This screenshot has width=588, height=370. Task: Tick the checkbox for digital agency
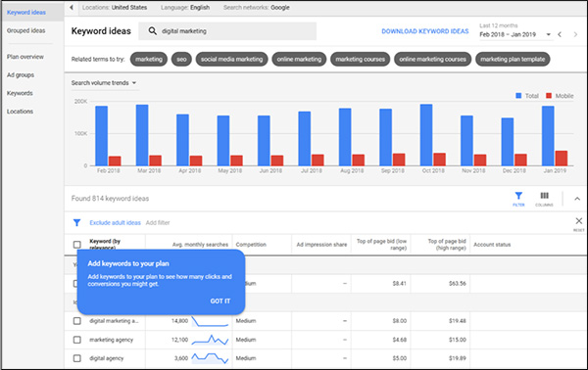[x=76, y=358]
